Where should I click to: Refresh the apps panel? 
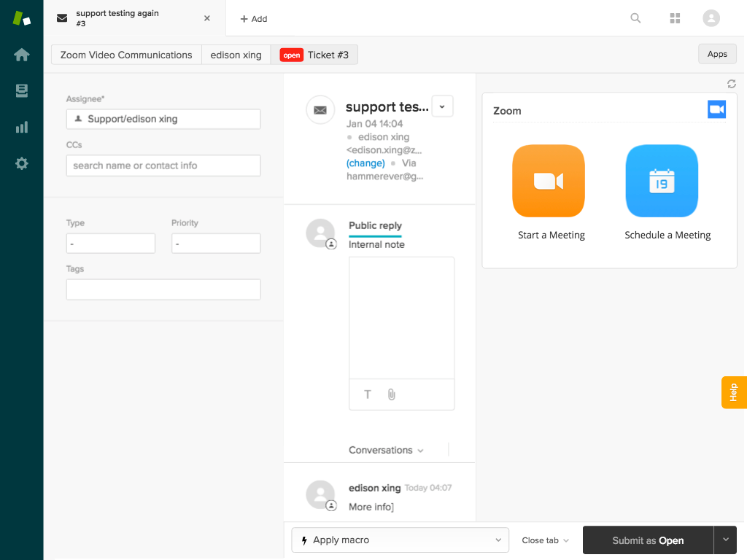[x=731, y=84]
